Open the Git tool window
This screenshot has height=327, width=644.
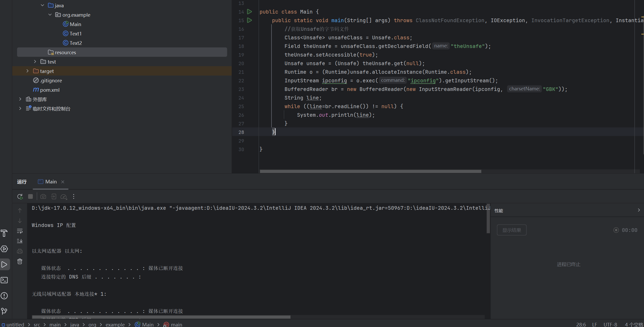[4, 311]
